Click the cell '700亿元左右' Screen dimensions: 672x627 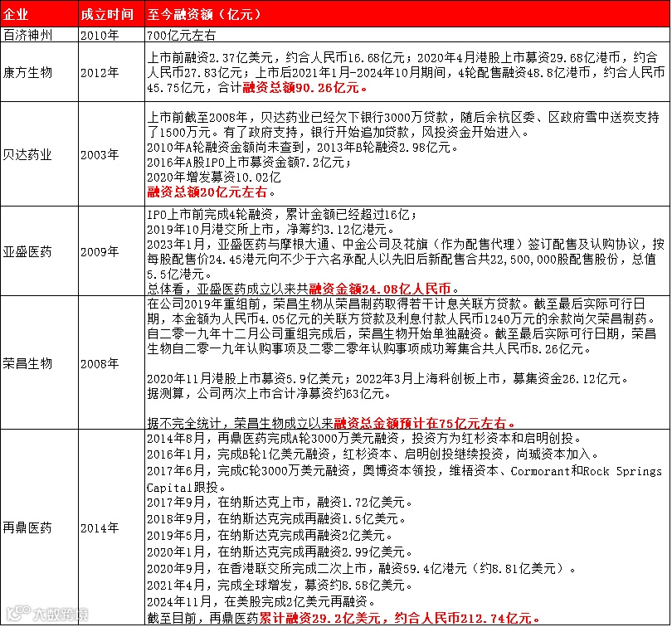(x=407, y=35)
